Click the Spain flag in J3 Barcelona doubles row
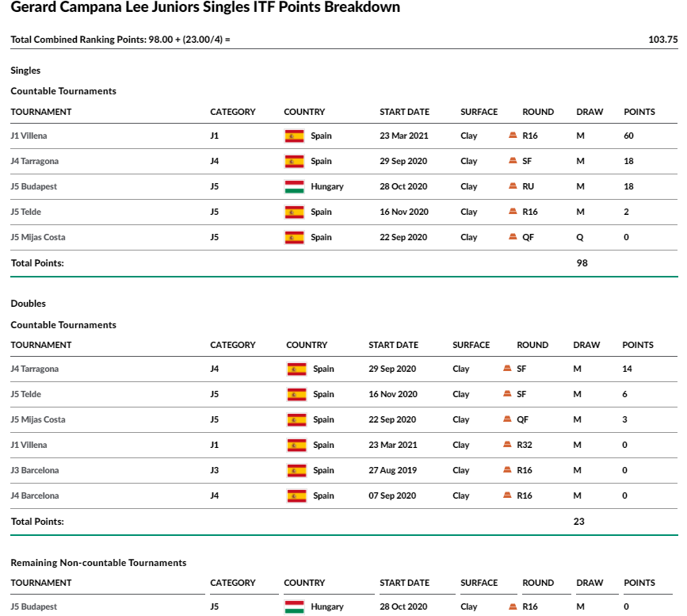 [x=296, y=470]
